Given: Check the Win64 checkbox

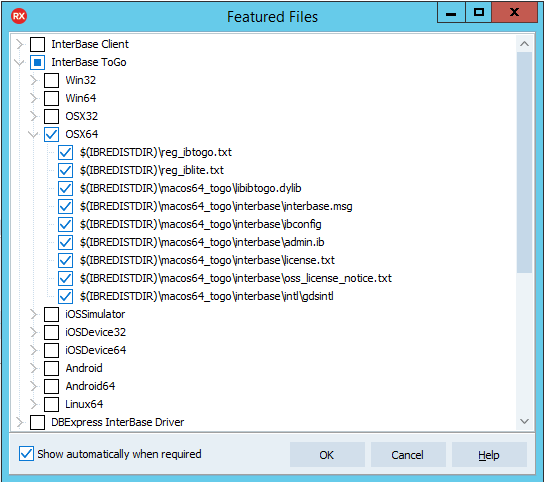Looking at the screenshot, I should (x=51, y=99).
